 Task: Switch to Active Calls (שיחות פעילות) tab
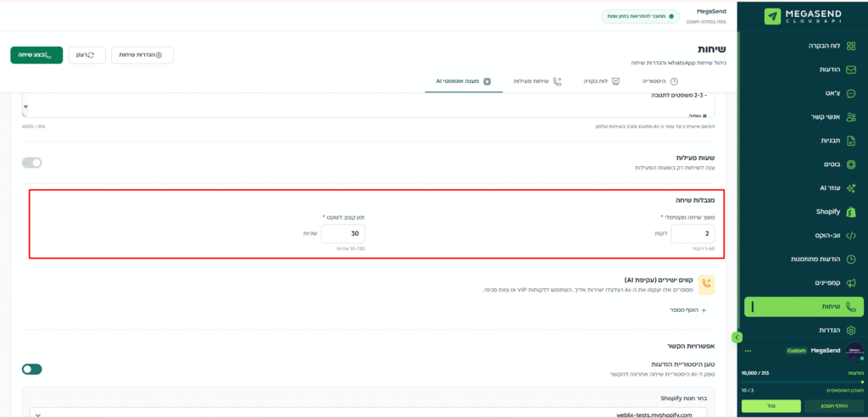(x=534, y=81)
